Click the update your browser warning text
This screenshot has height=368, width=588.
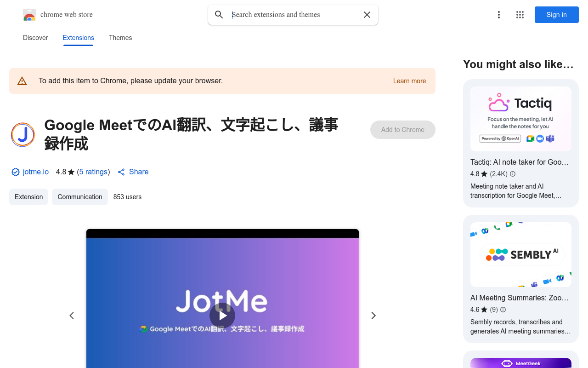tap(130, 81)
